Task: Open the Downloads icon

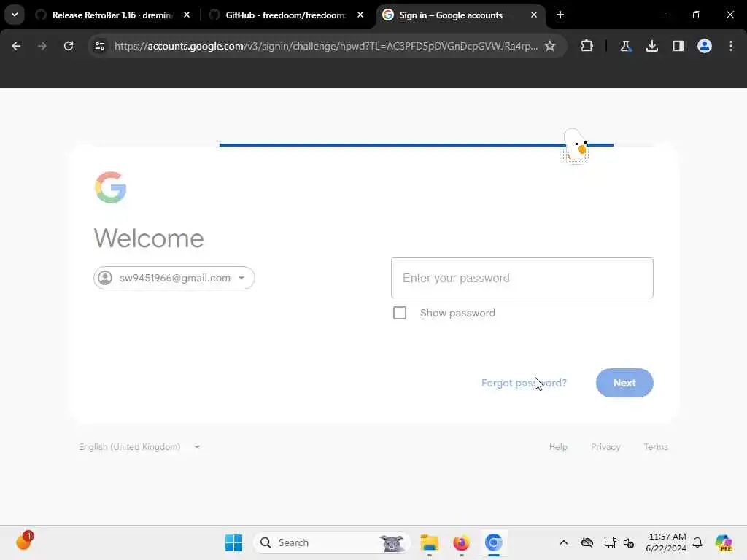Action: (x=652, y=46)
